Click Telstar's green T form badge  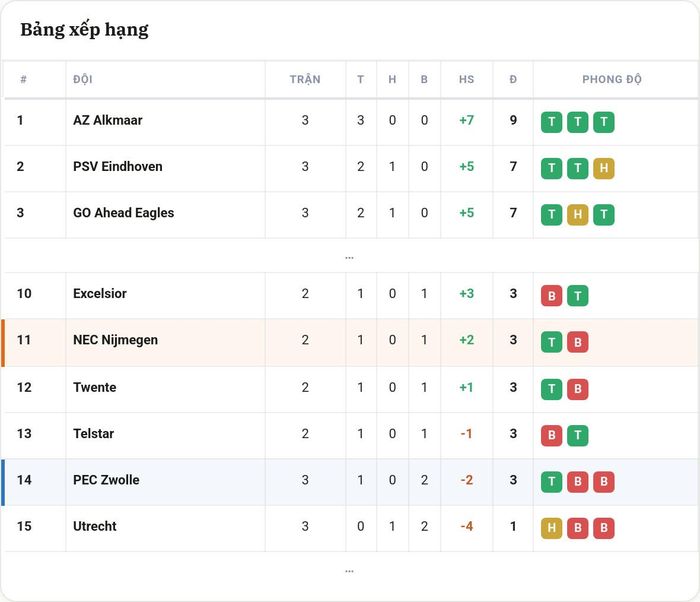577,435
